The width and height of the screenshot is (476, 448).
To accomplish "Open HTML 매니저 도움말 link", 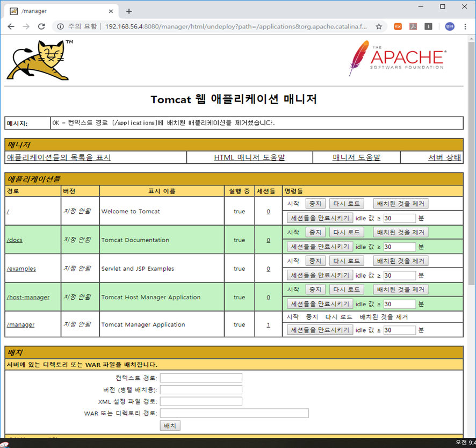I will [x=249, y=157].
